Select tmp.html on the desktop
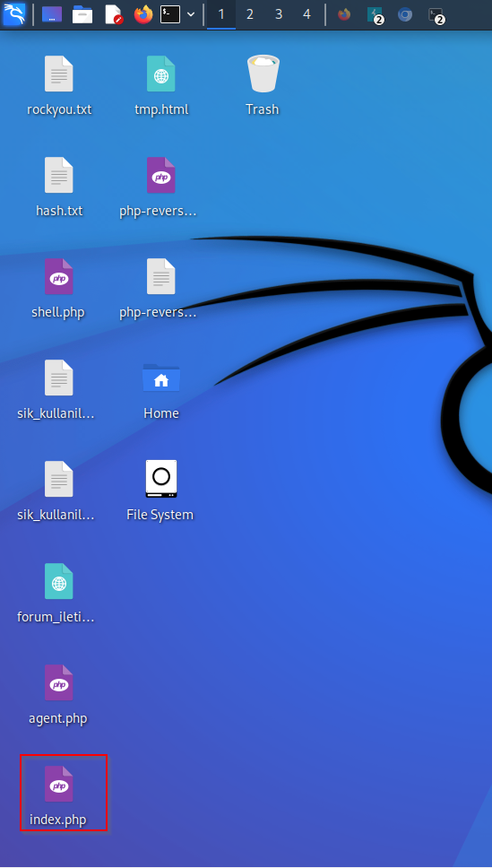 [x=161, y=86]
